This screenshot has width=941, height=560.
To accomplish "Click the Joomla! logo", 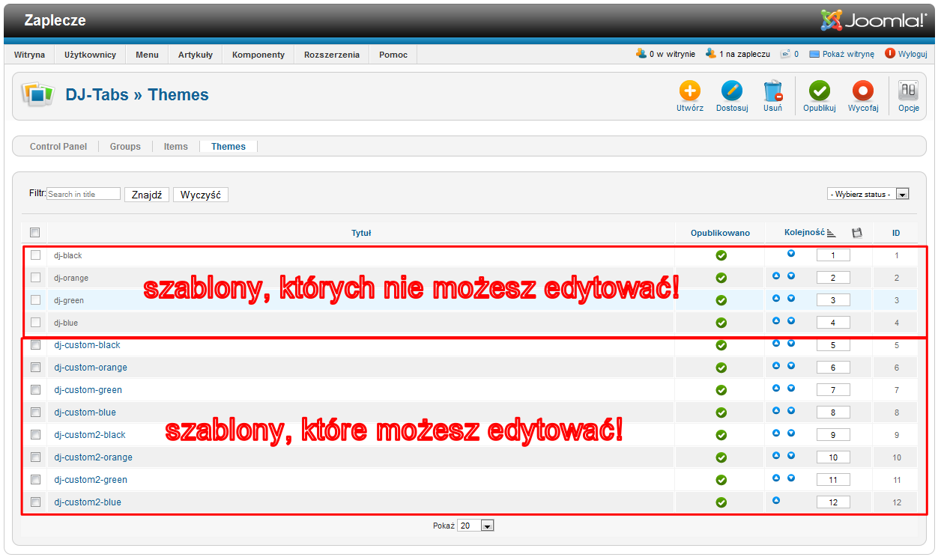I will pyautogui.click(x=874, y=19).
